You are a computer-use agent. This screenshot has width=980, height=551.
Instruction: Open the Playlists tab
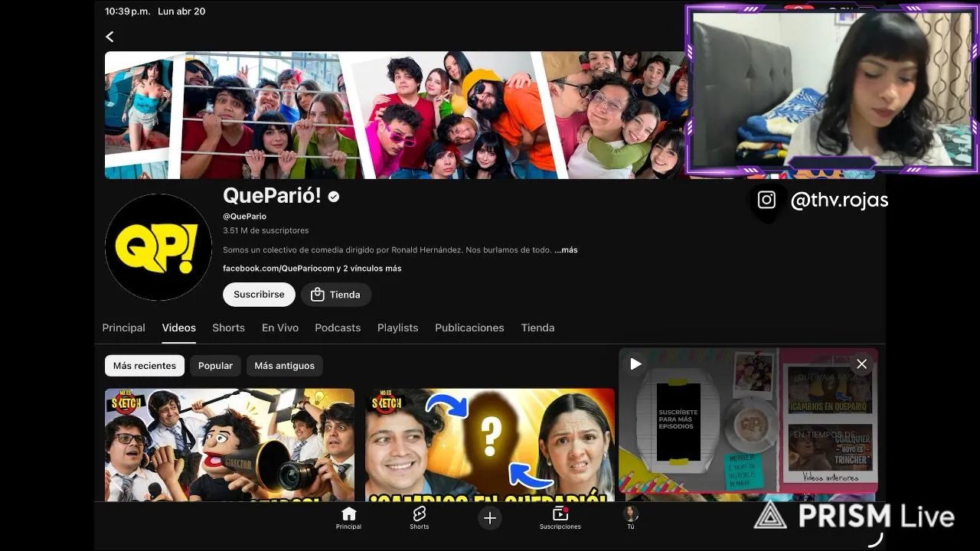tap(397, 328)
